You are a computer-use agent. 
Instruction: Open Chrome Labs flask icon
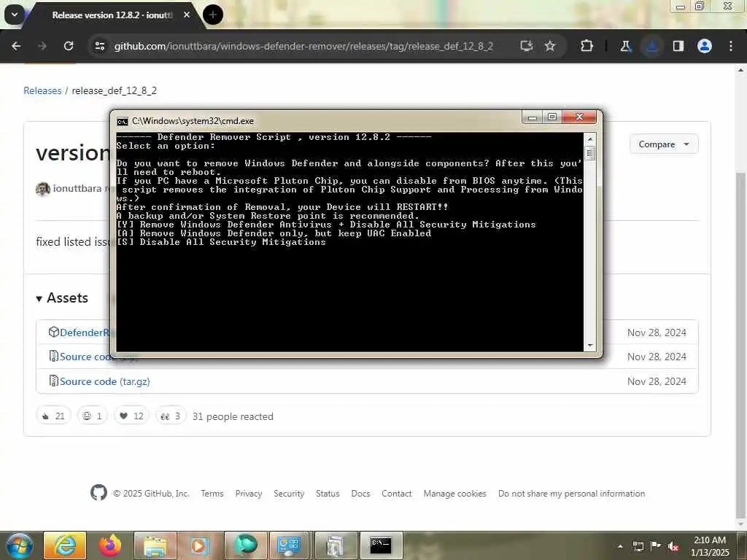tap(625, 46)
